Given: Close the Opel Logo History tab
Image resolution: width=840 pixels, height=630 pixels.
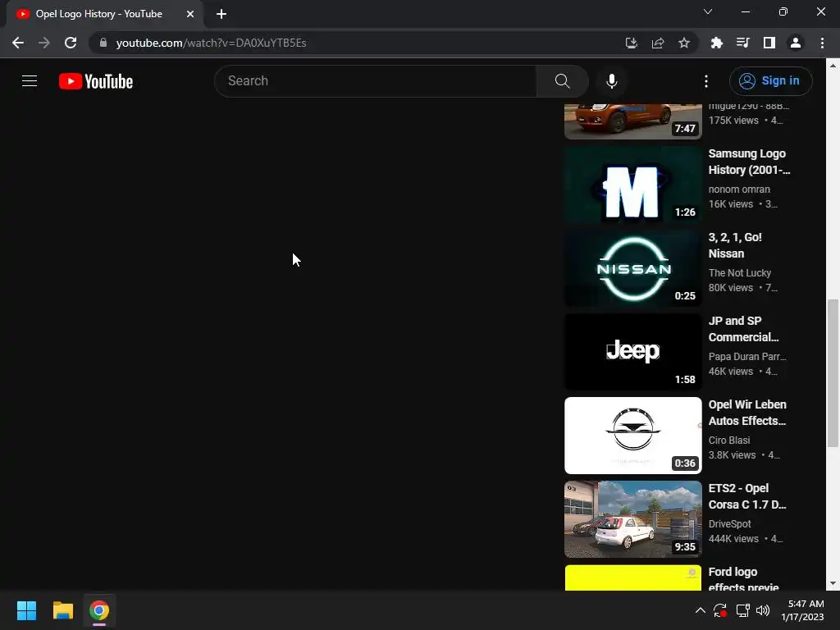Looking at the screenshot, I should pos(190,14).
